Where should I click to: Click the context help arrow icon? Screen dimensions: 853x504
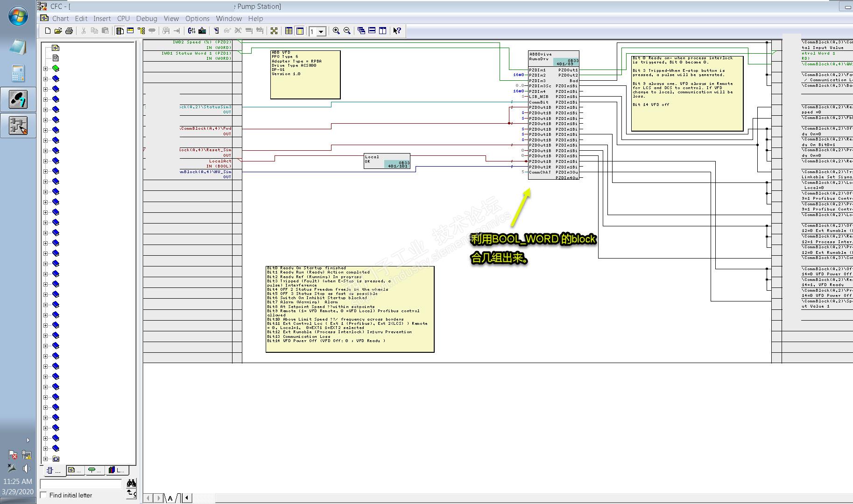click(397, 31)
